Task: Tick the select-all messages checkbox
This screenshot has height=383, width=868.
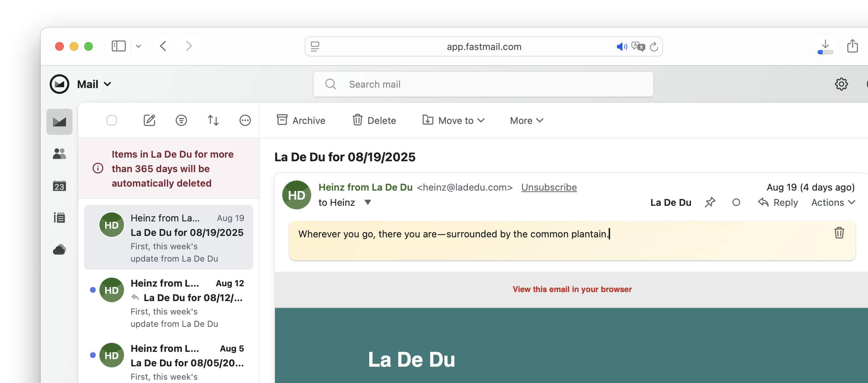Action: point(112,120)
